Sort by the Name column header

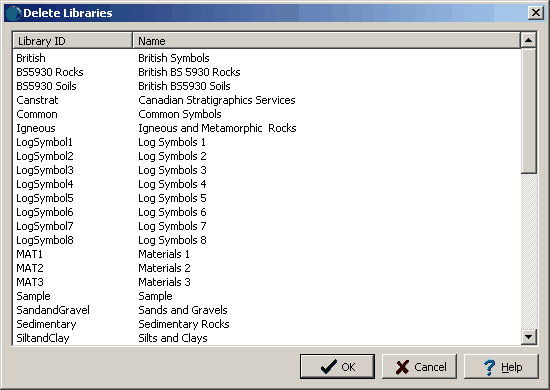tap(326, 41)
